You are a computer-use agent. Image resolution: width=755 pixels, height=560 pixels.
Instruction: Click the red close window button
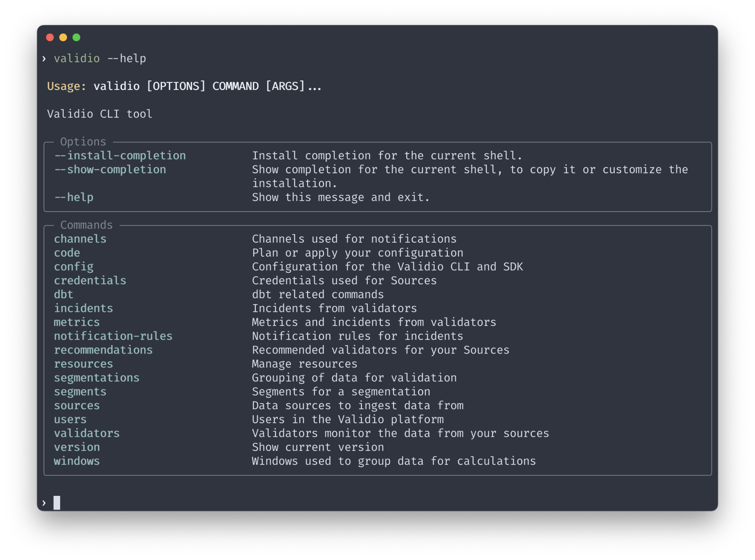tap(50, 37)
